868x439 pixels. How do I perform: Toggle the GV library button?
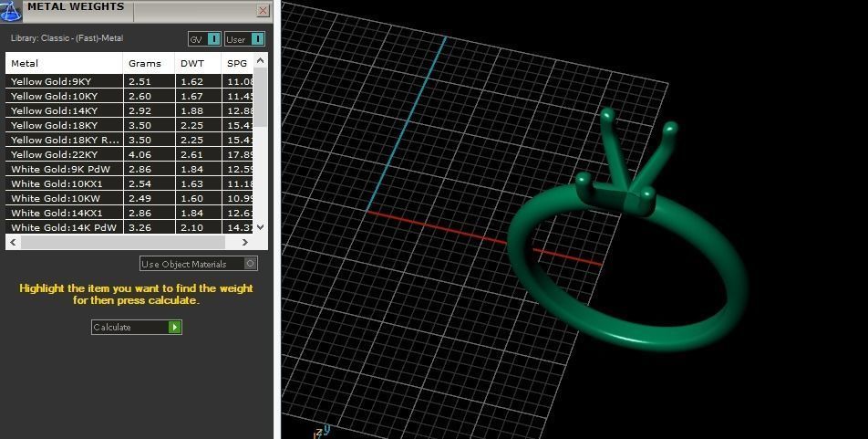pos(204,39)
